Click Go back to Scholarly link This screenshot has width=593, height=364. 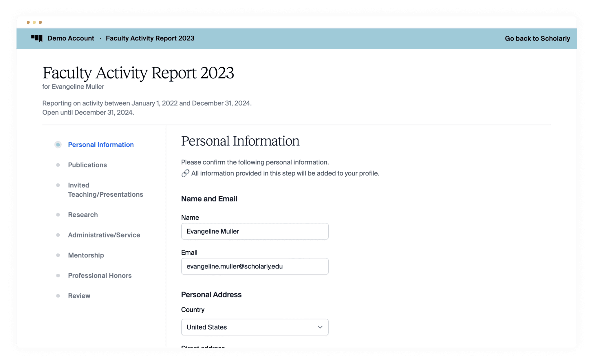tap(537, 38)
